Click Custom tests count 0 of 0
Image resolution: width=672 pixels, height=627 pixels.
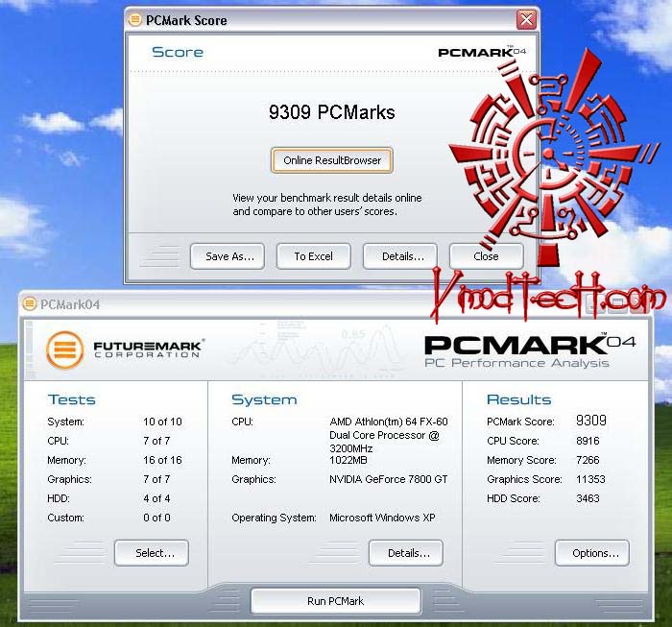(x=156, y=518)
